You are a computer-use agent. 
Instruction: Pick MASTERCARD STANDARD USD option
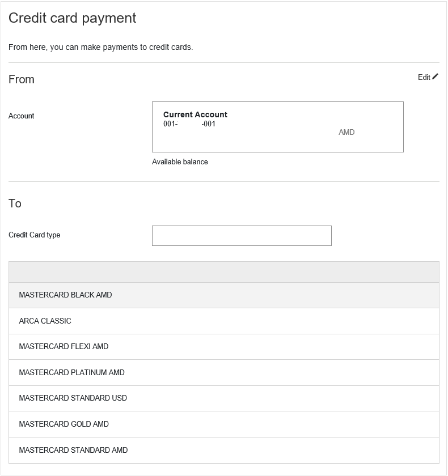(224, 398)
